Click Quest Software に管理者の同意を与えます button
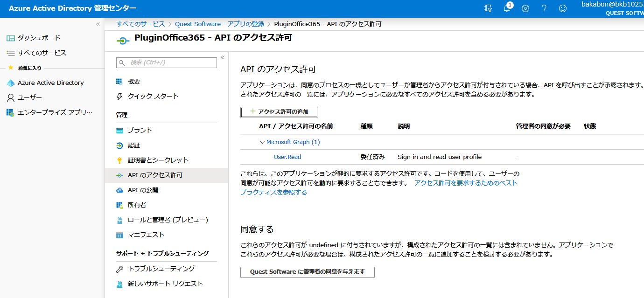Screen dimensions: 644x298 [x=308, y=272]
